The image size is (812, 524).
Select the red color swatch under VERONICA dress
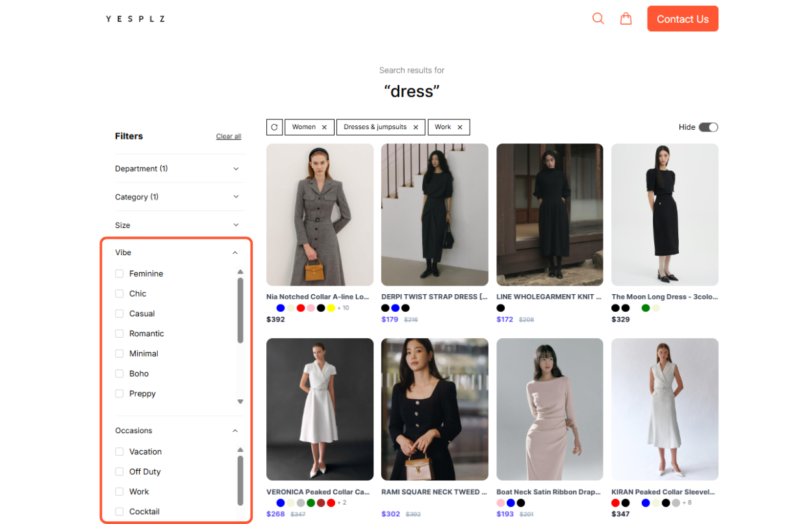click(331, 503)
